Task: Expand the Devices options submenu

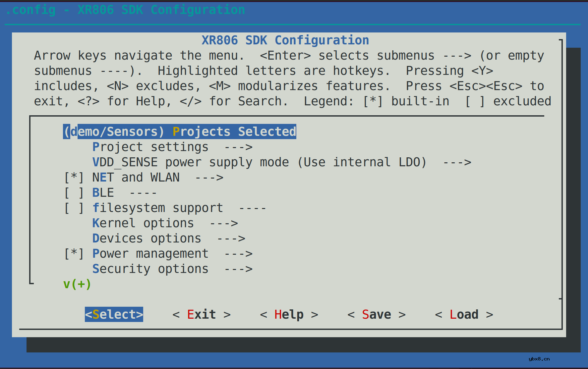Action: coord(147,238)
